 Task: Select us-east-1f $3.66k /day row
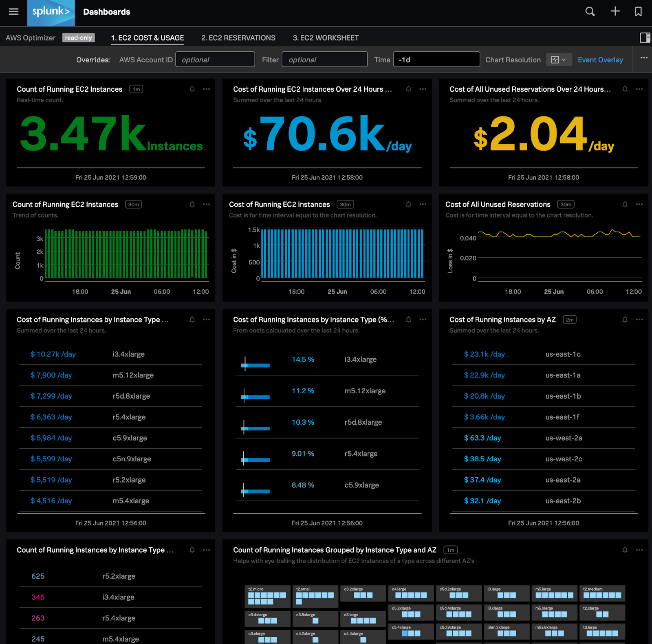[x=544, y=417]
